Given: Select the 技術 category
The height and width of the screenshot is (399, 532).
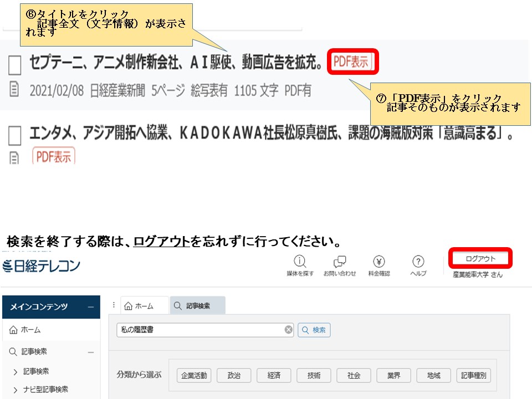Looking at the screenshot, I should point(314,375).
